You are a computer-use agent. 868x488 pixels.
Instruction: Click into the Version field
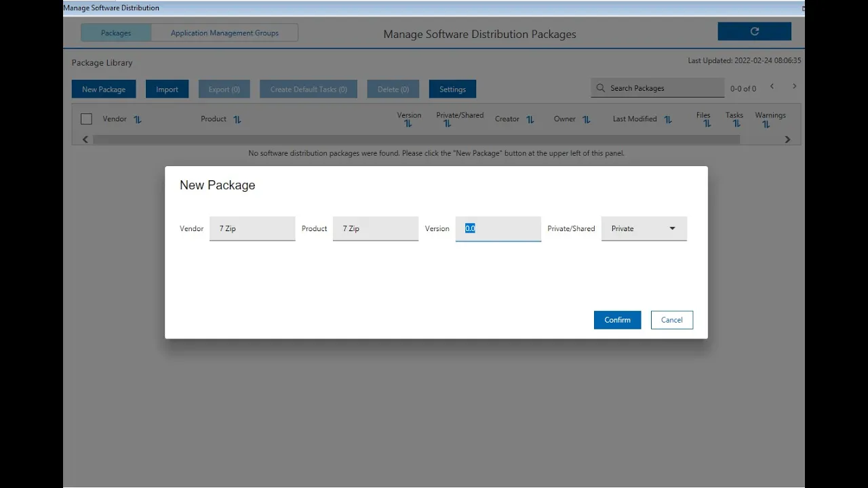pyautogui.click(x=498, y=228)
